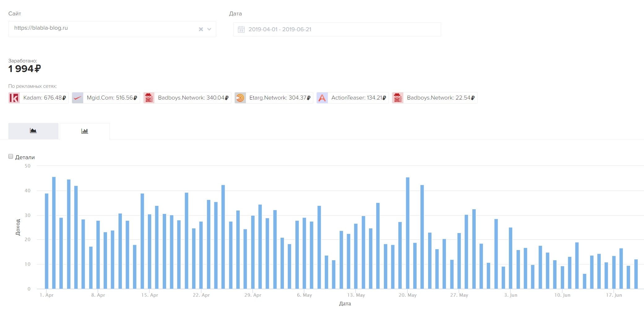This screenshot has width=644, height=310.
Task: Click the tallest bar near 20. May
Action: (x=408, y=233)
